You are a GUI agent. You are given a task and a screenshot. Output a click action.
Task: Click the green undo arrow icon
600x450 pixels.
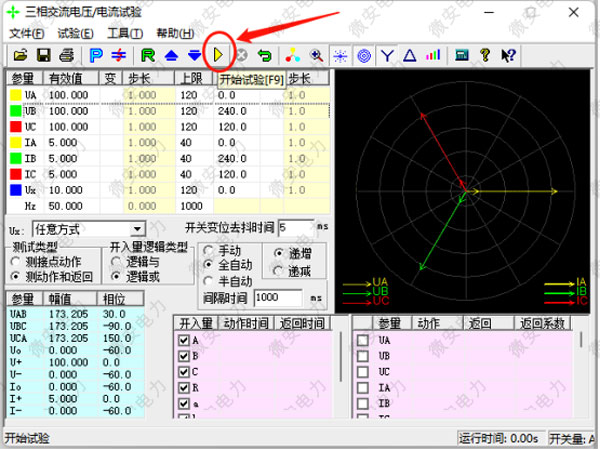coord(264,54)
